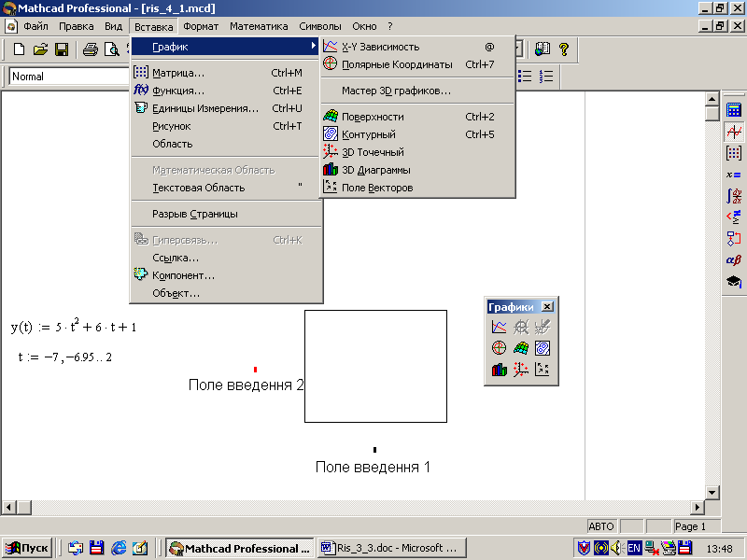Click the Print toolbar icon
Image resolution: width=747 pixels, height=560 pixels.
[x=90, y=49]
